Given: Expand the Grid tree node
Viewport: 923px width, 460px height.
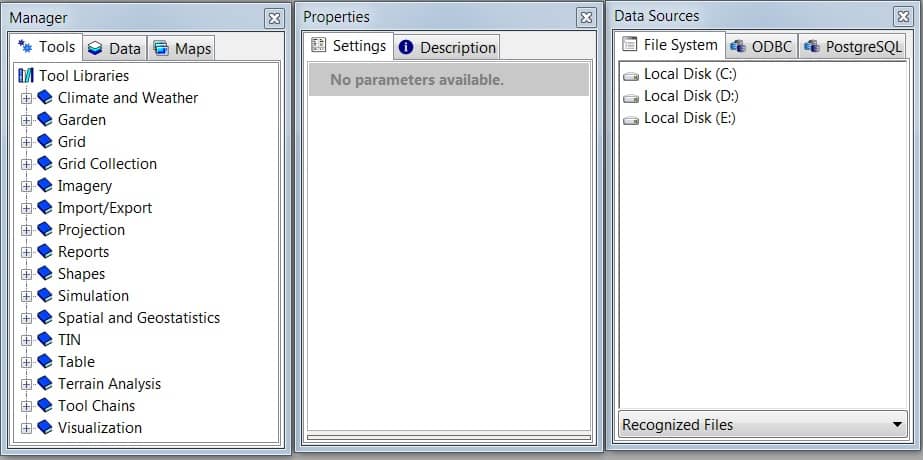Looking at the screenshot, I should (x=26, y=143).
